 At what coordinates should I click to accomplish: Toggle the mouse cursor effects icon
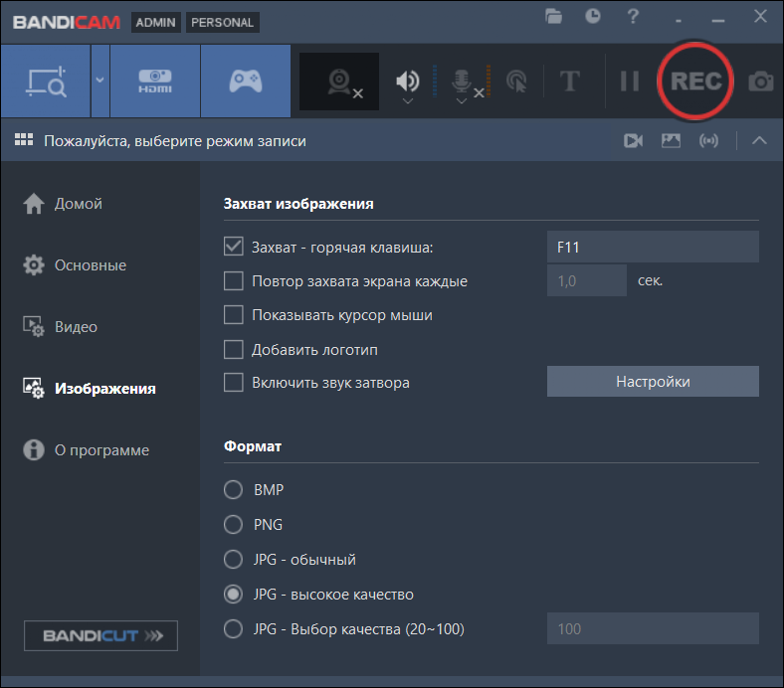[x=516, y=82]
